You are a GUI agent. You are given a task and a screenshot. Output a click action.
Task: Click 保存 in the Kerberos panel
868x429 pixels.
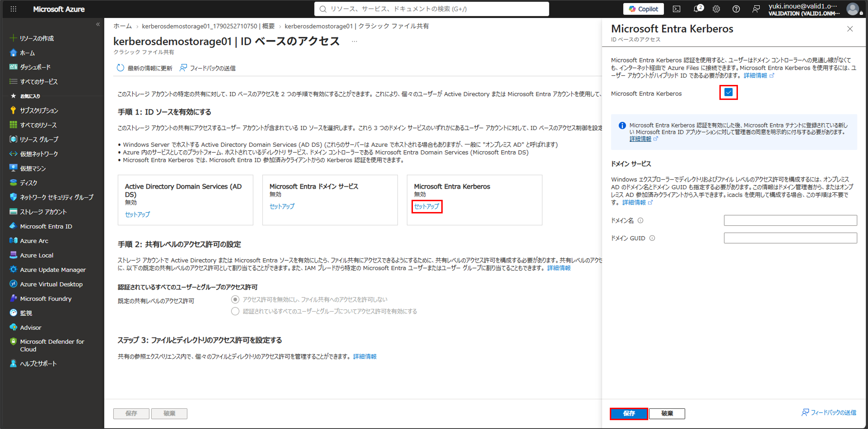(629, 413)
